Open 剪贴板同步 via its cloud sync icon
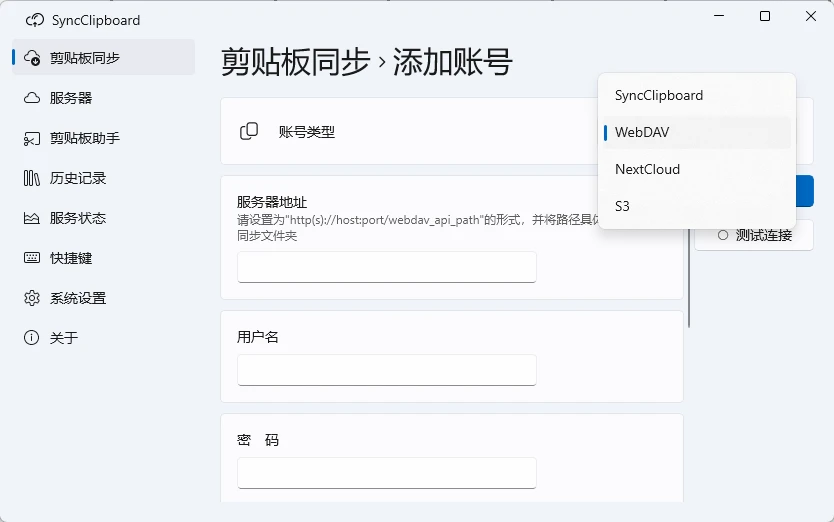The height and width of the screenshot is (522, 834). (x=32, y=57)
